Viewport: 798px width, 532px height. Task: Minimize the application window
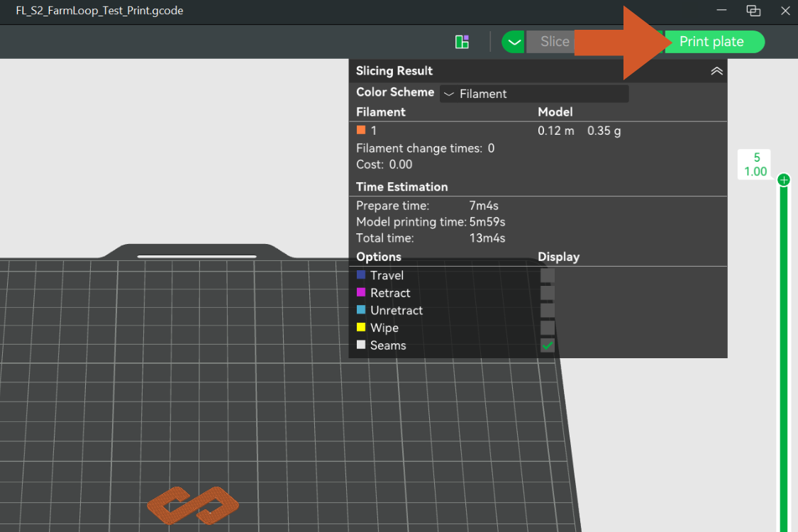coord(721,10)
